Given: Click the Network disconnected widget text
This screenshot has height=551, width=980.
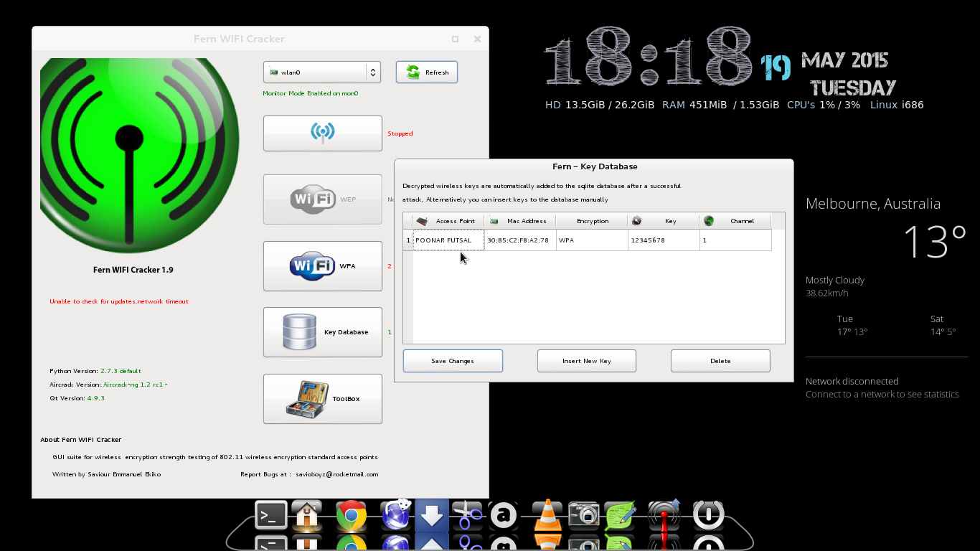Looking at the screenshot, I should 852,381.
